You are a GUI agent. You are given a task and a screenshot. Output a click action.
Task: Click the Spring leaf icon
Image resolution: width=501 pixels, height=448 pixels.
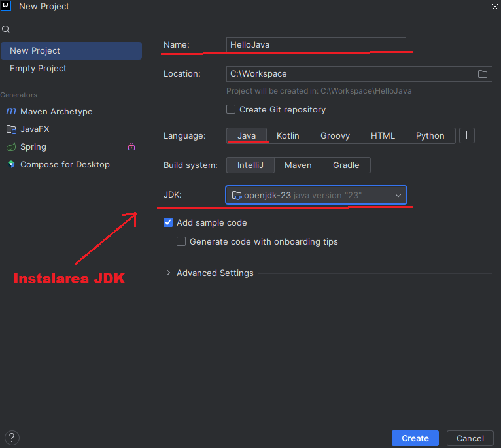(x=11, y=147)
